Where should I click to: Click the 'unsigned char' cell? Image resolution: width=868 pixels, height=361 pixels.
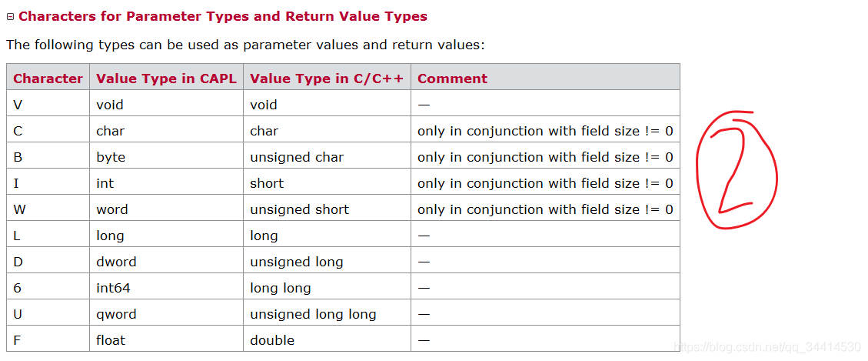point(327,158)
